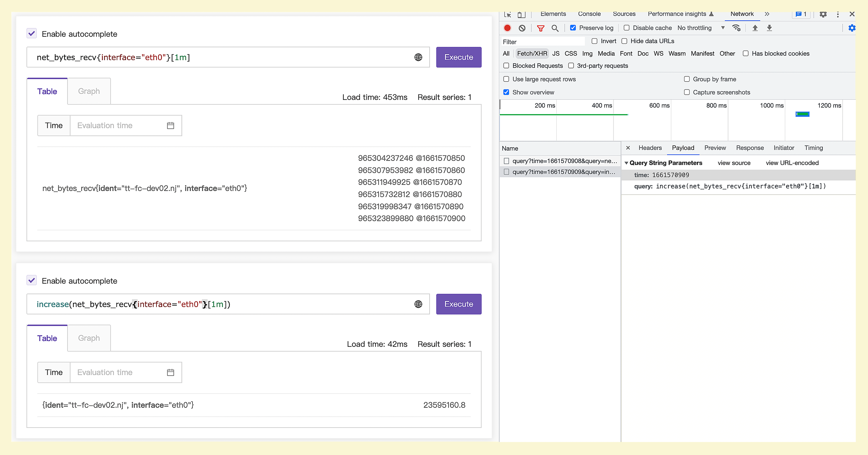Screen dimensions: 868x455
Task: Open network conditions wifi icon
Action: tap(736, 28)
